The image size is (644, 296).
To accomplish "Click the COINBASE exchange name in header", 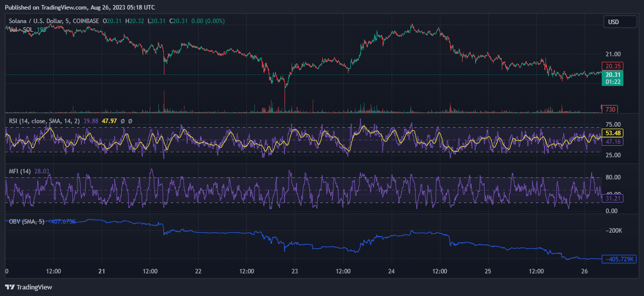I will (x=86, y=21).
